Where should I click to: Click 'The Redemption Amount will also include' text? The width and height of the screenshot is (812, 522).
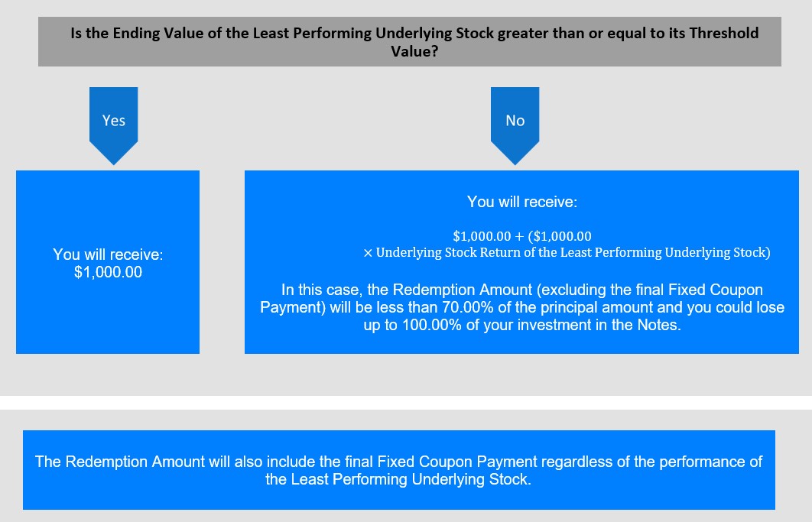pyautogui.click(x=176, y=462)
